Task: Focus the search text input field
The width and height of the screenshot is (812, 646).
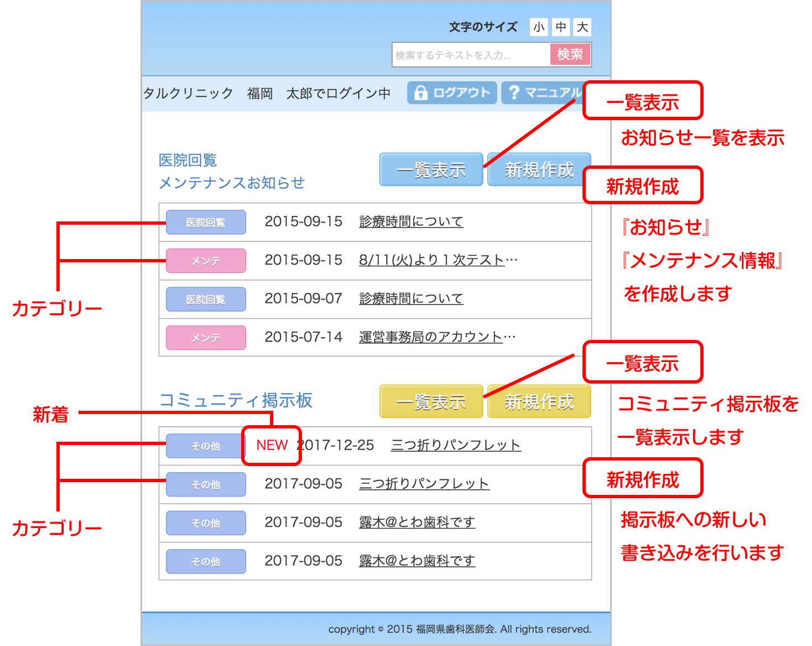Action: pos(470,55)
